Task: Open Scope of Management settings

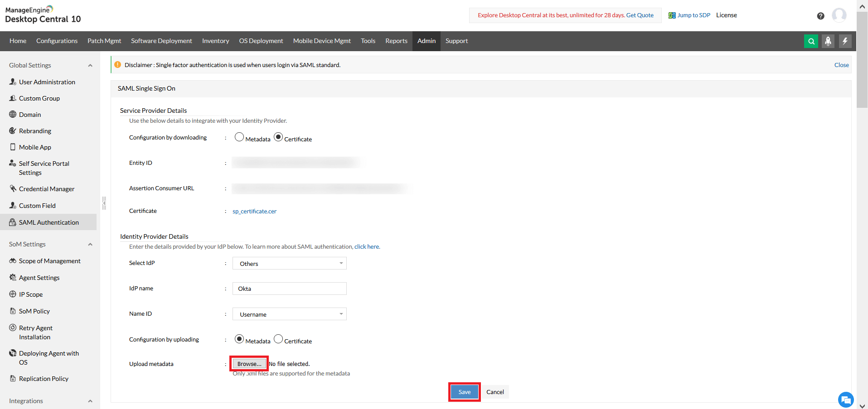Action: [x=49, y=260]
